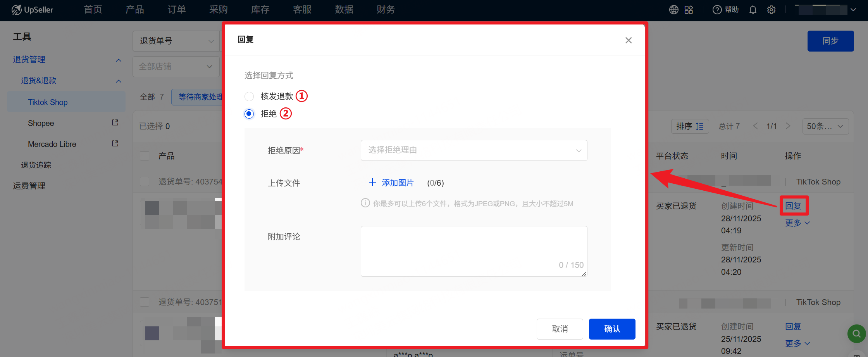Close the 回复 dialog with X
The width and height of the screenshot is (868, 357).
click(x=628, y=40)
